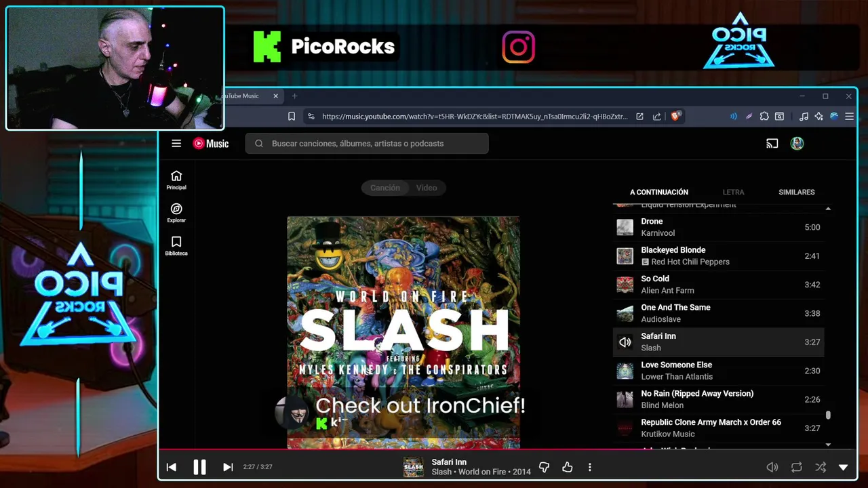Image resolution: width=868 pixels, height=488 pixels.
Task: Click the browser address bar URL
Action: [475, 117]
